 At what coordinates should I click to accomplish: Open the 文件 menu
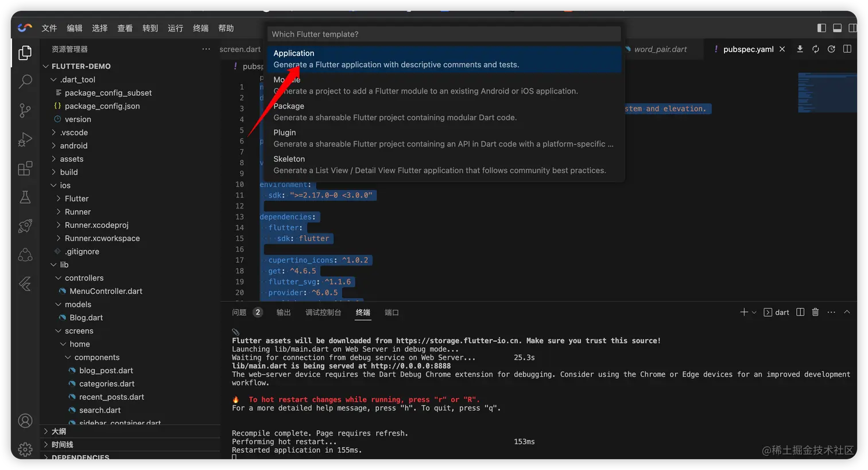tap(49, 28)
